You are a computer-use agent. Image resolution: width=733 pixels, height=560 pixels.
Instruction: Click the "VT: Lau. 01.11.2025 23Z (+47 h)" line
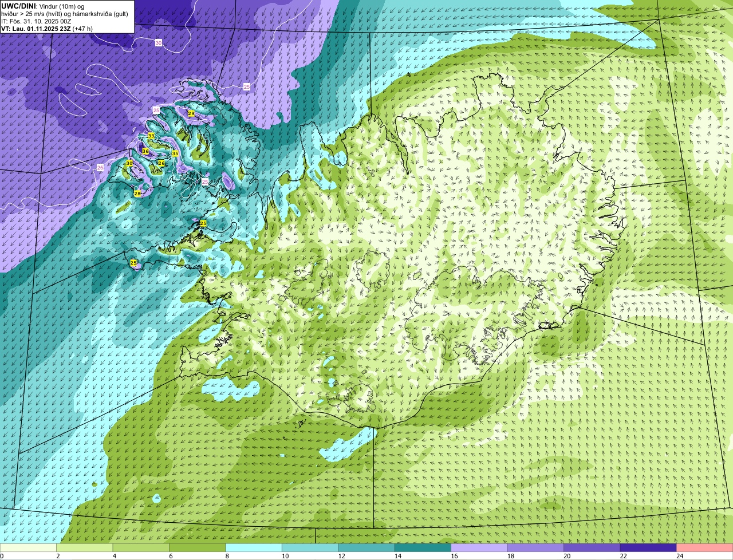click(x=47, y=29)
